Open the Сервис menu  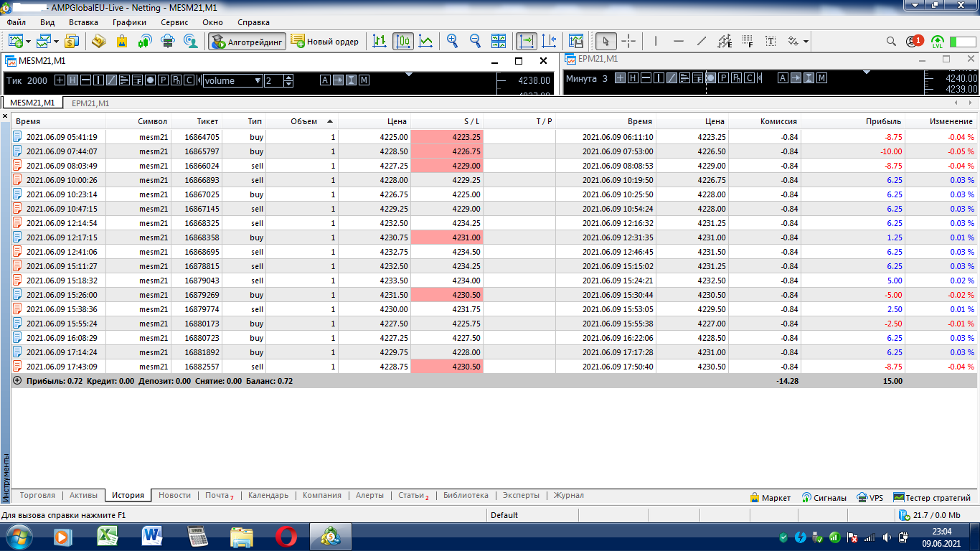click(x=174, y=22)
